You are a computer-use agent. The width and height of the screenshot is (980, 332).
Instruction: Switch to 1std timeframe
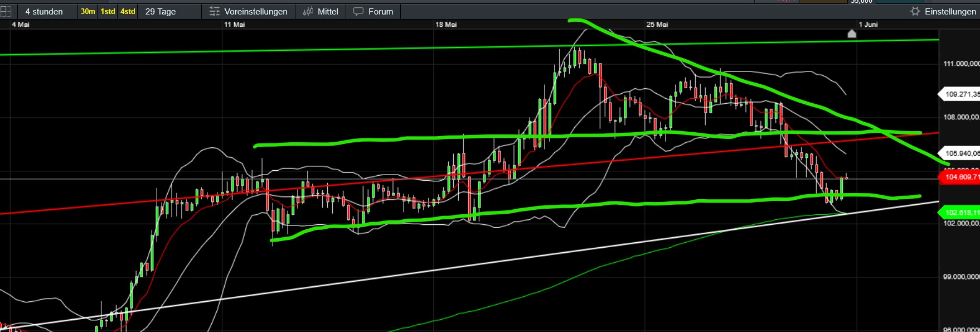[x=108, y=11]
